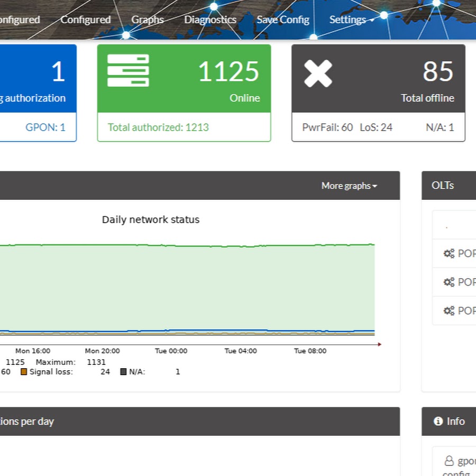Click the Mon 16:00 axis label
The height and width of the screenshot is (476, 476).
click(33, 351)
